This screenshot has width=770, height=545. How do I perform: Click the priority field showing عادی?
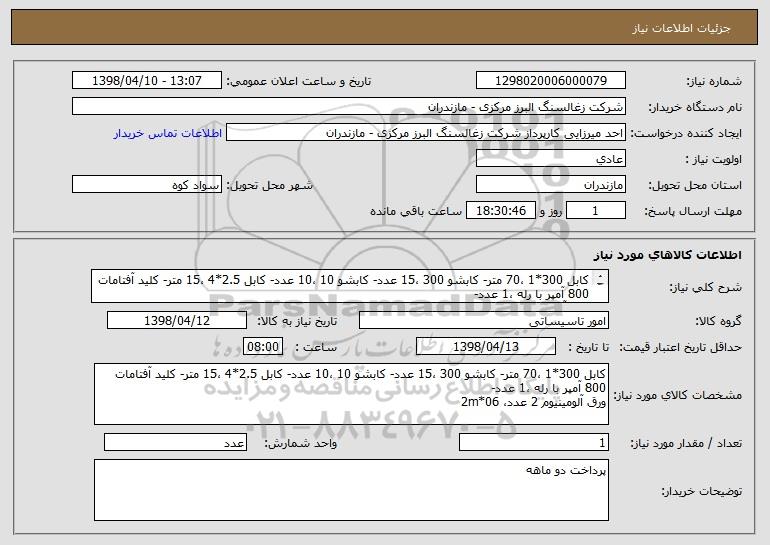tap(550, 159)
